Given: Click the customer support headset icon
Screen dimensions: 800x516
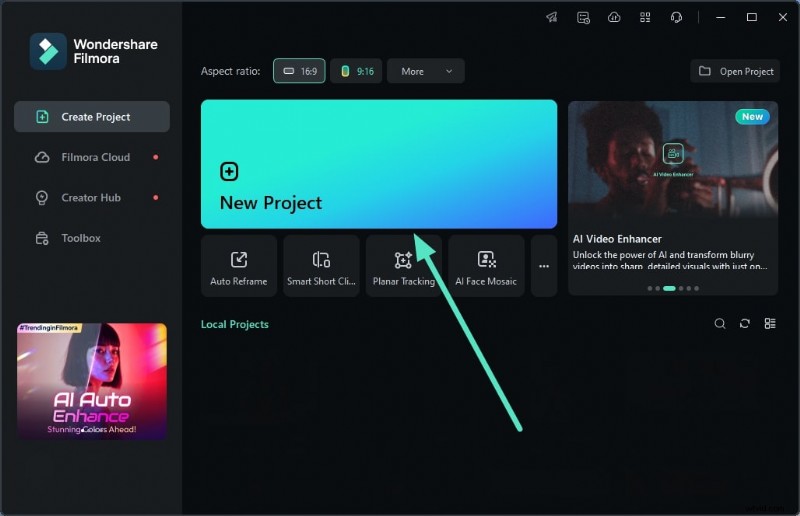Looking at the screenshot, I should click(676, 17).
